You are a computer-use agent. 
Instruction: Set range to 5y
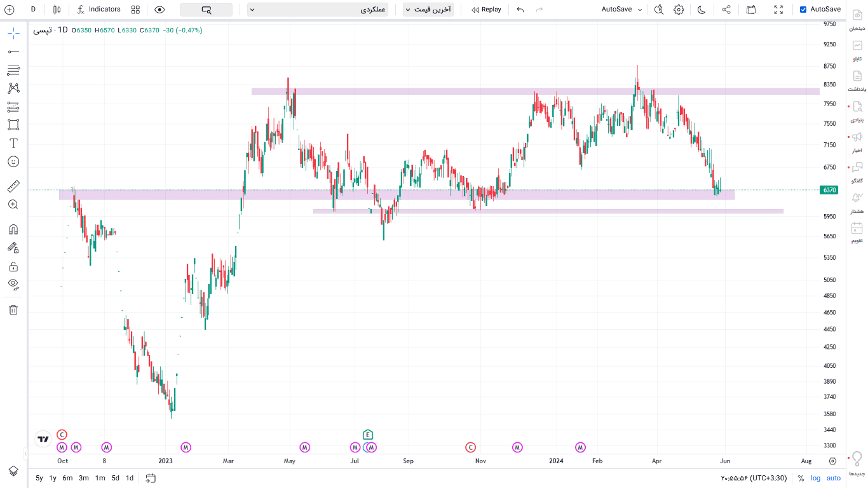click(39, 478)
